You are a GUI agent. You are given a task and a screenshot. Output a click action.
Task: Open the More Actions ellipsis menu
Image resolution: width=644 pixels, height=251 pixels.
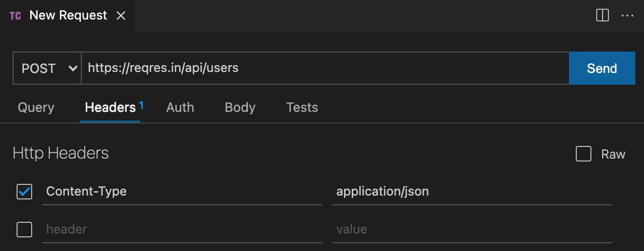click(627, 16)
